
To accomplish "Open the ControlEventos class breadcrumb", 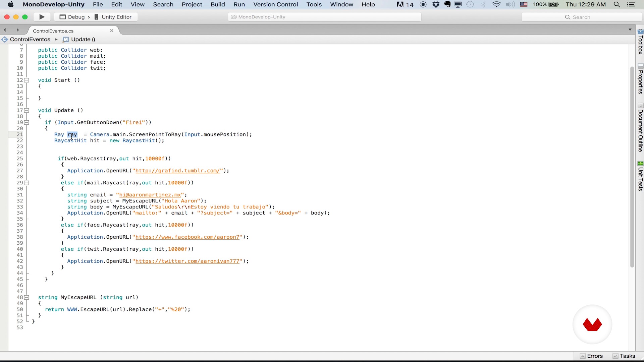I will (26, 39).
